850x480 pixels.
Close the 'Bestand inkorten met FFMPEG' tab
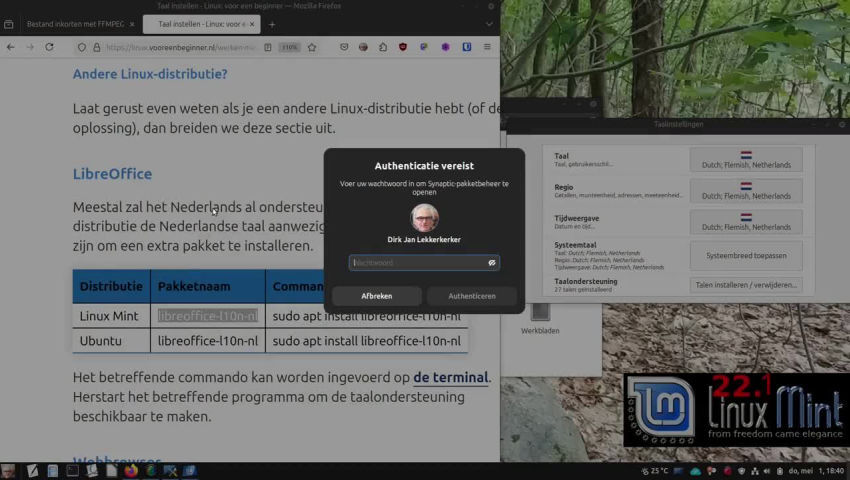coord(132,24)
